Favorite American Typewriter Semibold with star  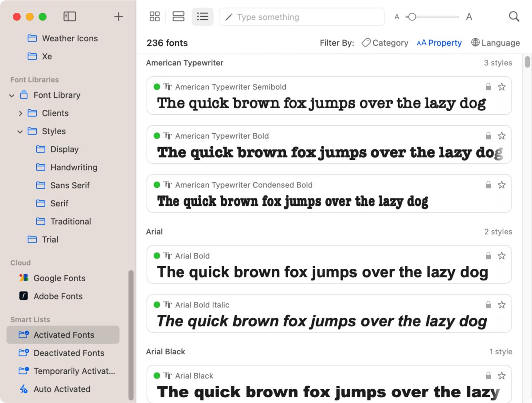coord(501,87)
